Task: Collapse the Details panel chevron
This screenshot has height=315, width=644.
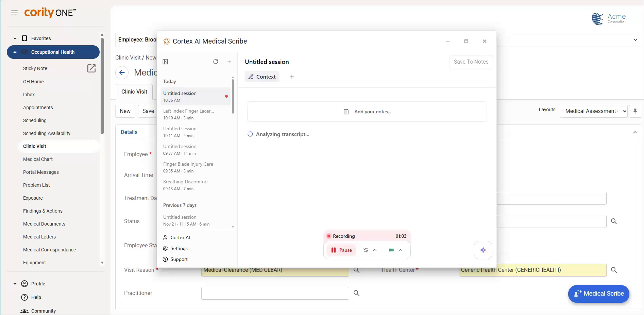Action: click(635, 132)
